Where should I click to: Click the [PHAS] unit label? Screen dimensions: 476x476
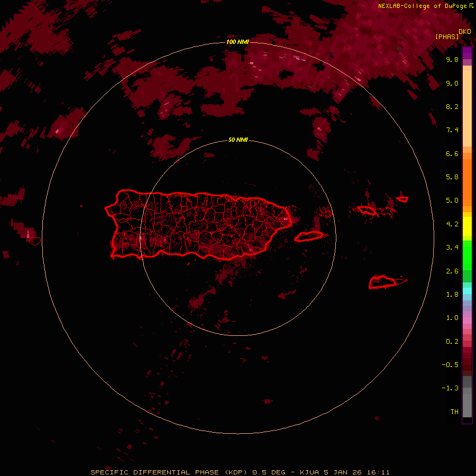pyautogui.click(x=447, y=36)
